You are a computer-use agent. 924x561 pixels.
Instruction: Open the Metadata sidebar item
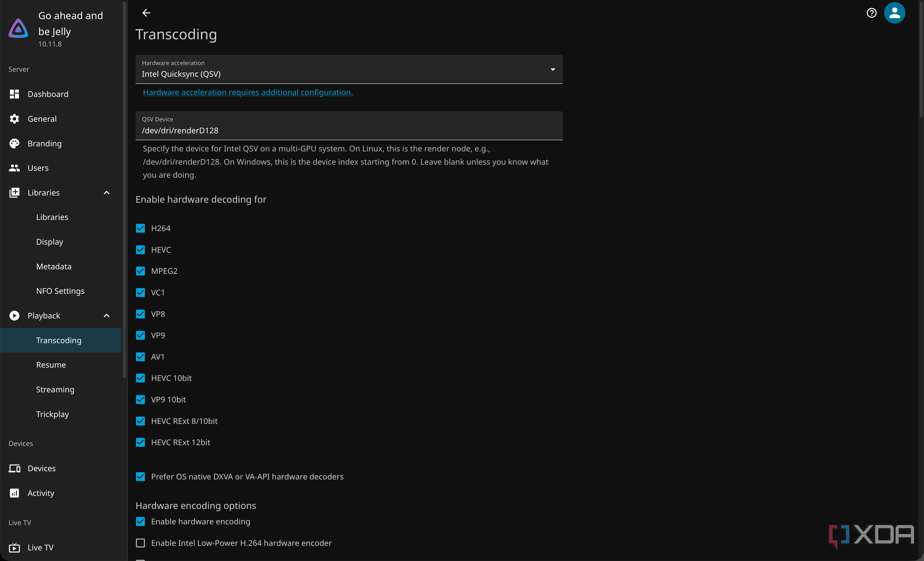(61, 266)
